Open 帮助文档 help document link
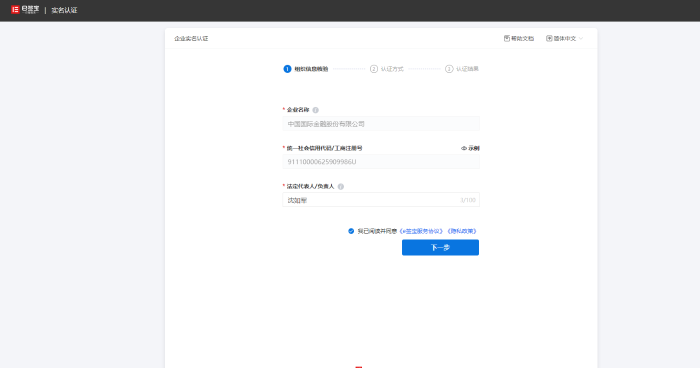The width and height of the screenshot is (700, 368). (x=519, y=38)
